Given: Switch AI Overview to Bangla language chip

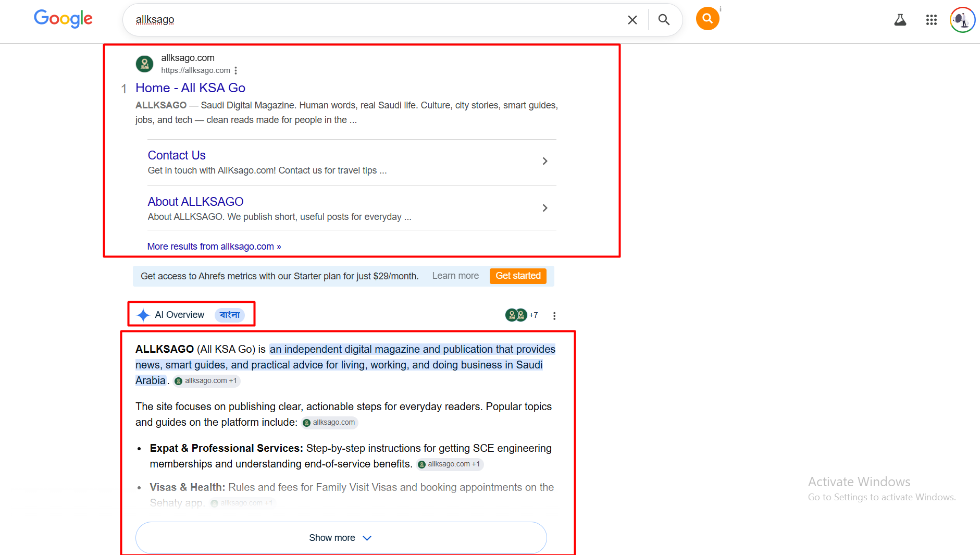Looking at the screenshot, I should click(230, 315).
